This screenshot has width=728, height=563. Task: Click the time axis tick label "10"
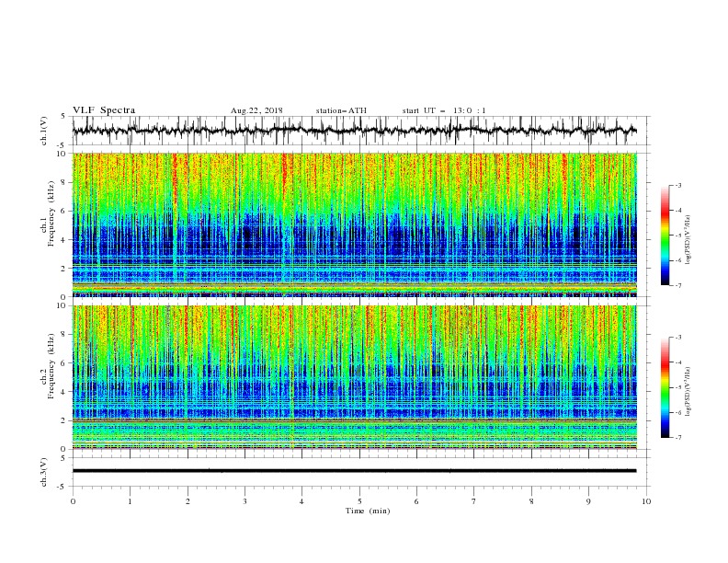pyautogui.click(x=646, y=501)
